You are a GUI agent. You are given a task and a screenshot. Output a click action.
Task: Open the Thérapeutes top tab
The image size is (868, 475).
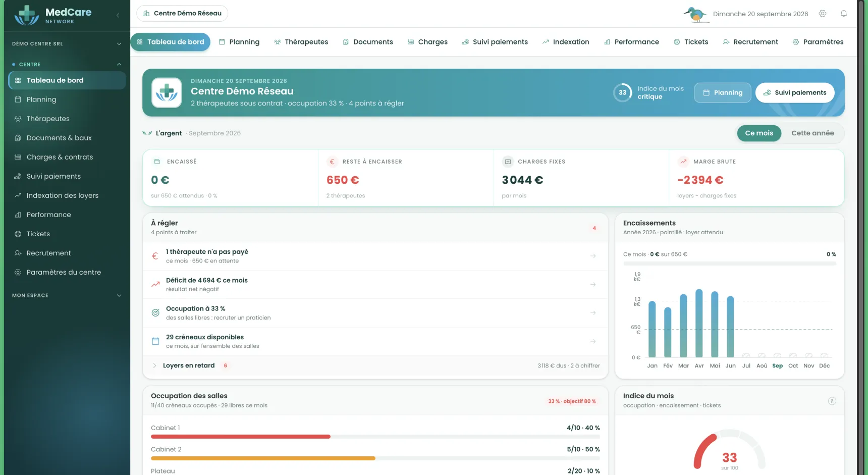point(301,42)
